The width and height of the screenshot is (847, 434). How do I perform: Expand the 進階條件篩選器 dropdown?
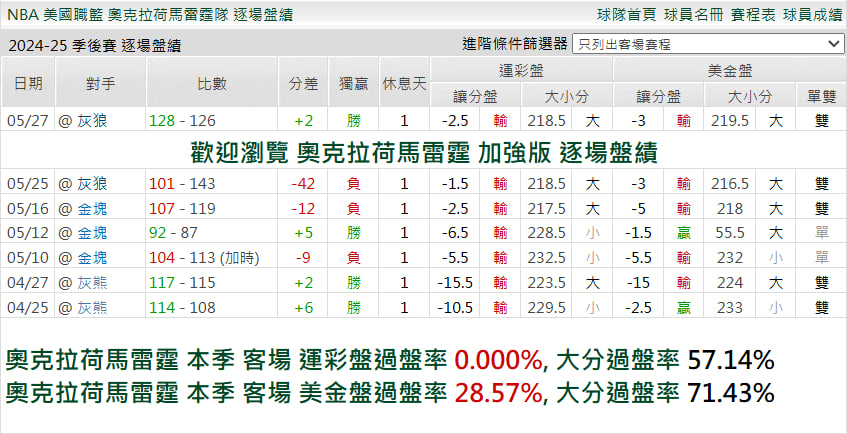708,44
